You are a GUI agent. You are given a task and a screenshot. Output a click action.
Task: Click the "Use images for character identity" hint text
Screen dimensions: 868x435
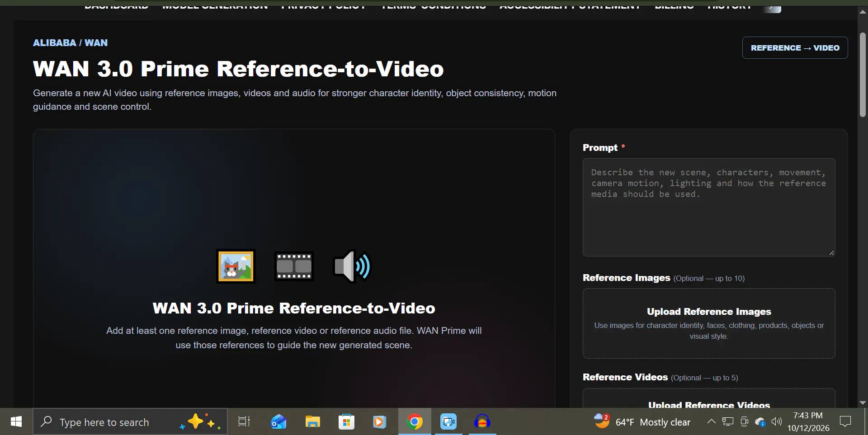708,331
